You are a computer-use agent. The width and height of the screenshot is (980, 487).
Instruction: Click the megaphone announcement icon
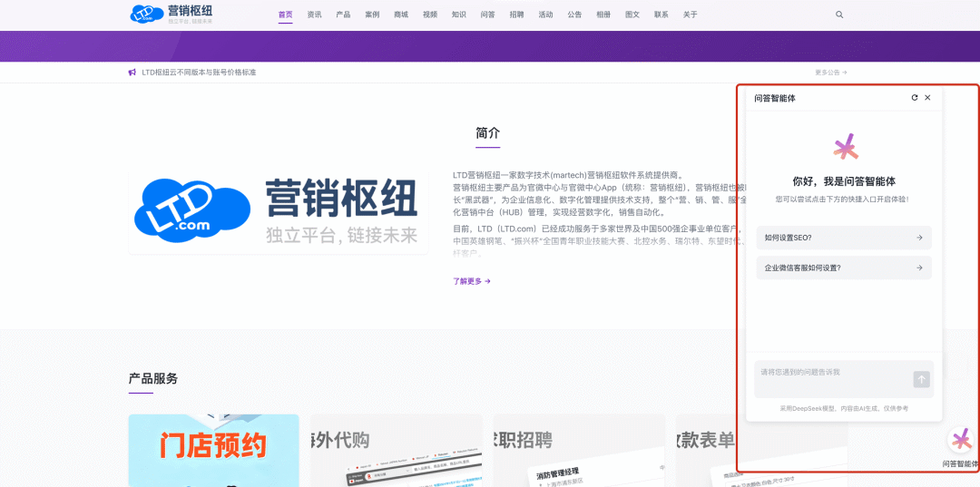[132, 73]
